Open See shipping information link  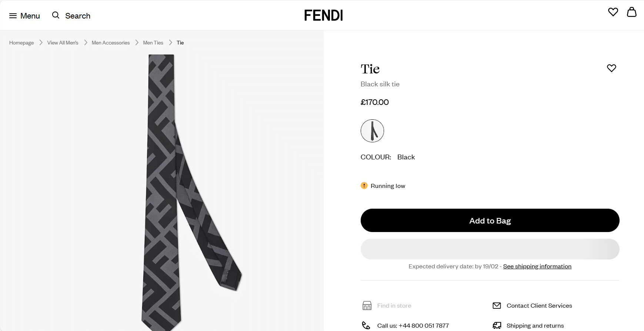[537, 266]
